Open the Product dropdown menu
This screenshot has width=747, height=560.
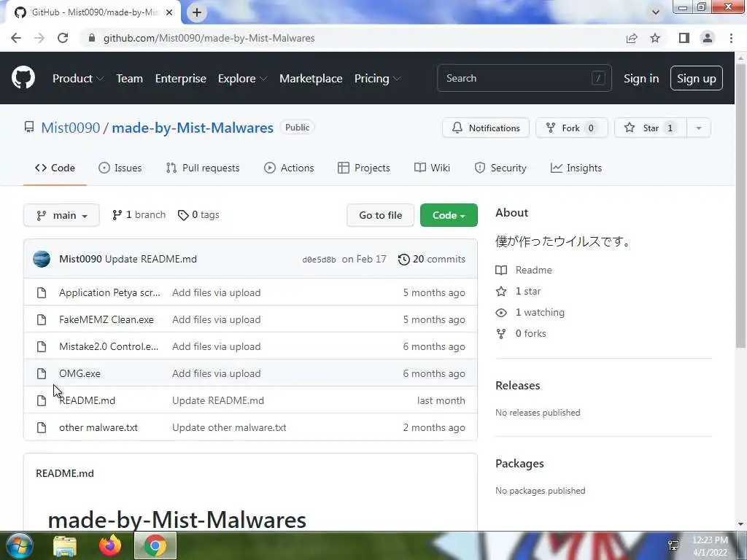pos(77,79)
